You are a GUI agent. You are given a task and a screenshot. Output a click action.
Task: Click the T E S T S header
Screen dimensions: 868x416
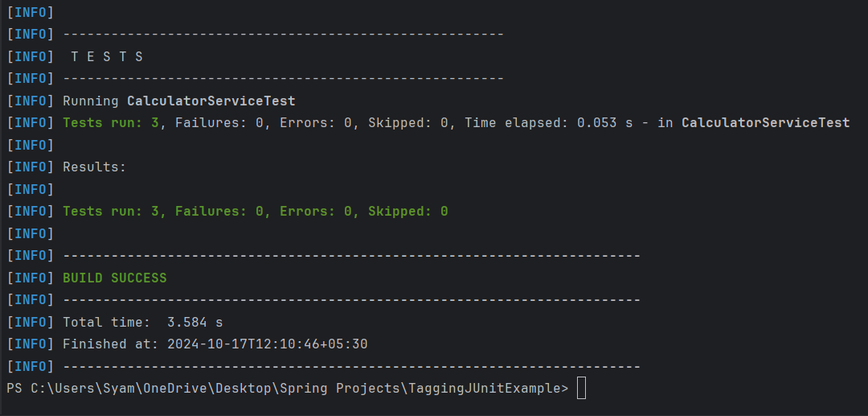click(107, 56)
